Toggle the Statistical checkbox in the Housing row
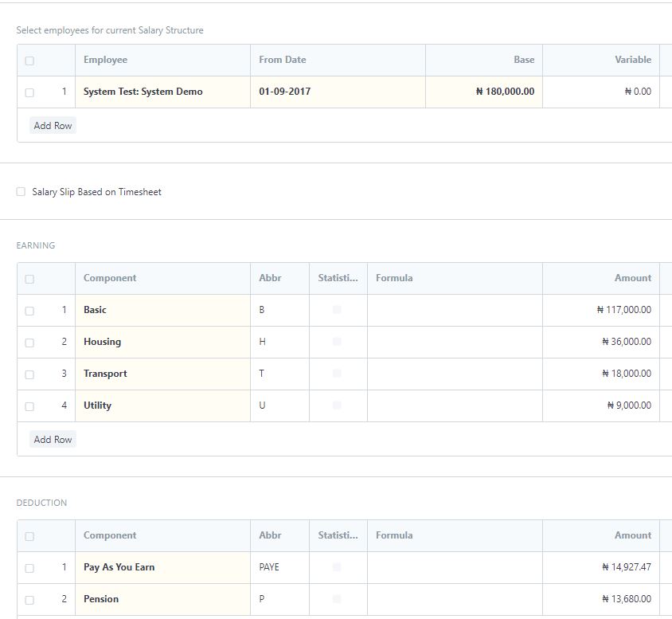Viewport: 672px width, 619px height. 337,342
